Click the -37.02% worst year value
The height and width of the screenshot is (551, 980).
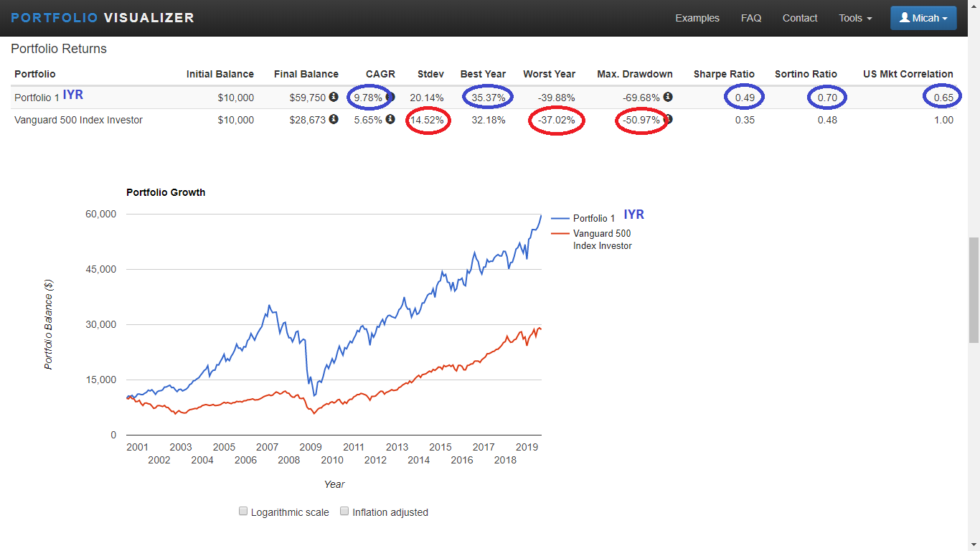point(556,120)
